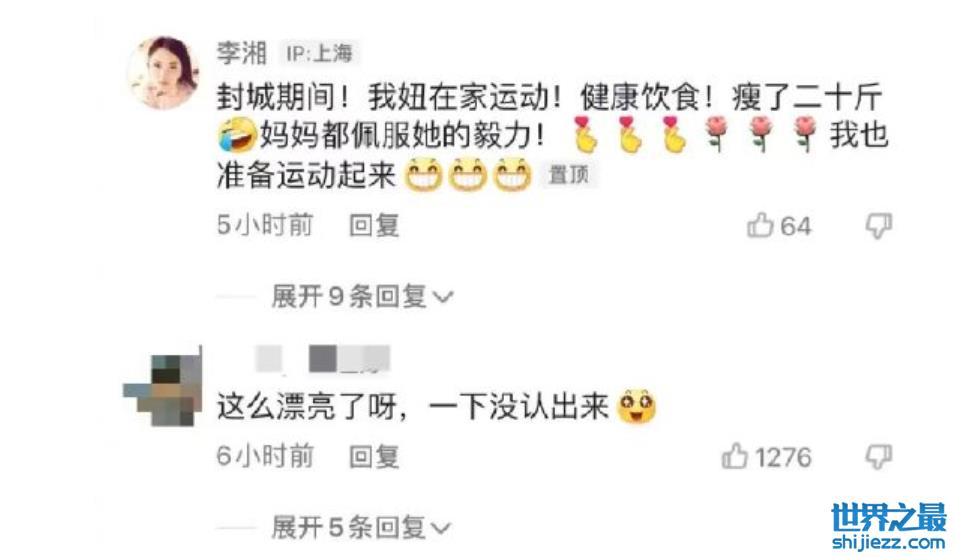Click the star-eyes emoji in second comment
The height and width of the screenshot is (557, 956).
coord(636,408)
